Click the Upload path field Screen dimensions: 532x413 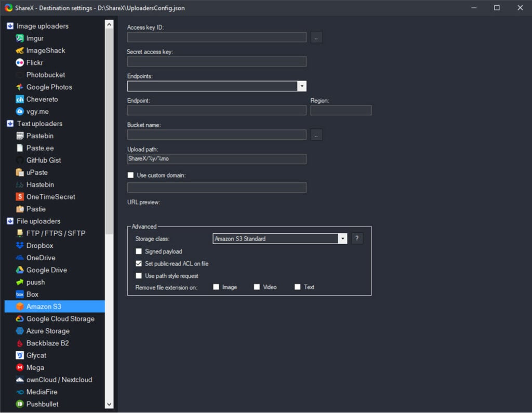[217, 159]
